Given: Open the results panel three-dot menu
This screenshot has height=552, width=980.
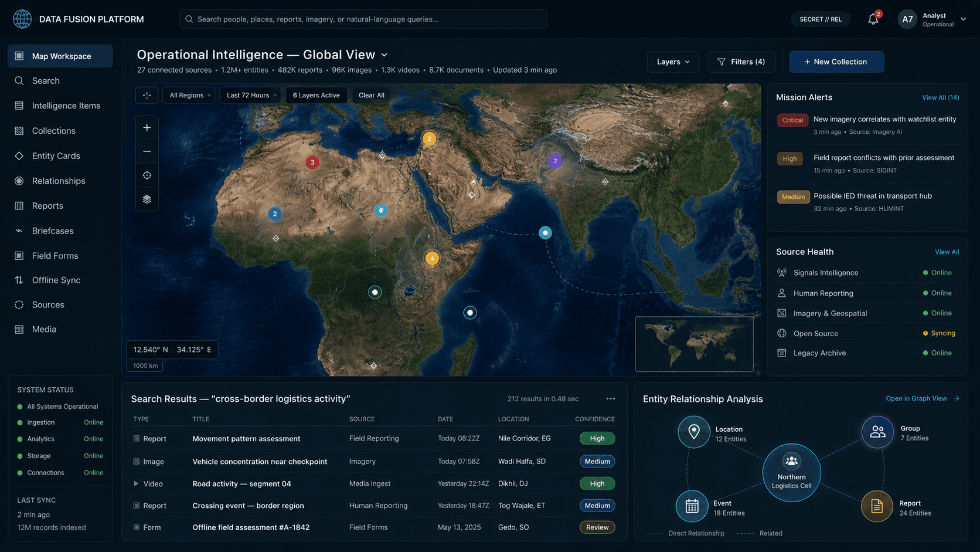Looking at the screenshot, I should click(611, 399).
